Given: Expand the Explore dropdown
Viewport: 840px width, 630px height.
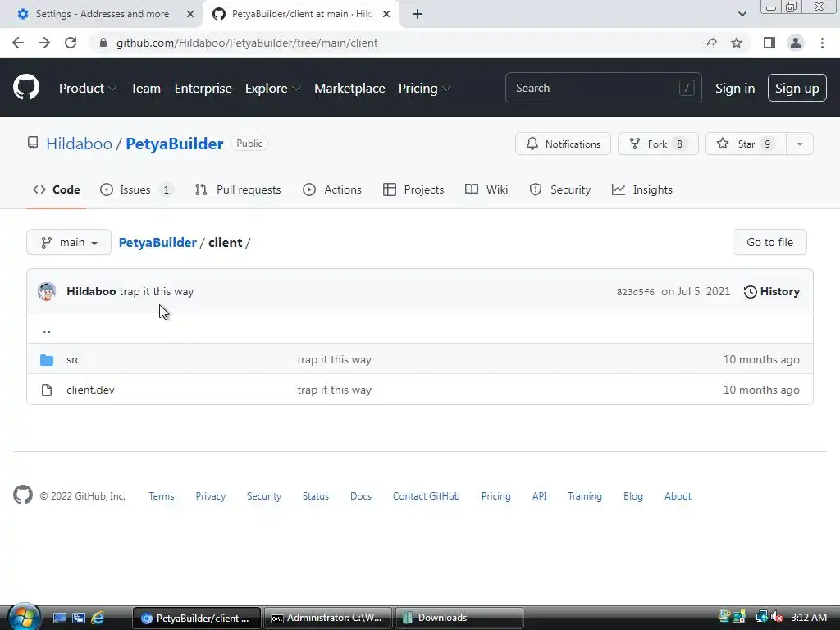Looking at the screenshot, I should click(272, 88).
